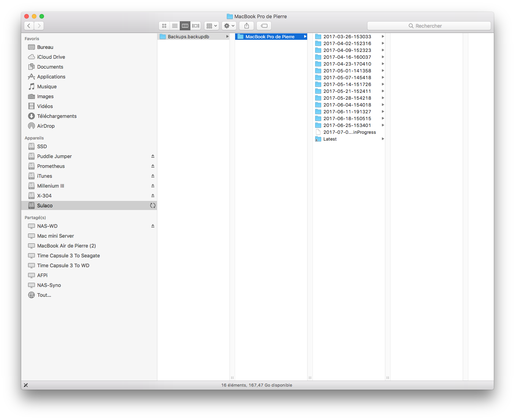Select Prometheus drive in sidebar
Screen dimensions: 515x420
click(89, 166)
